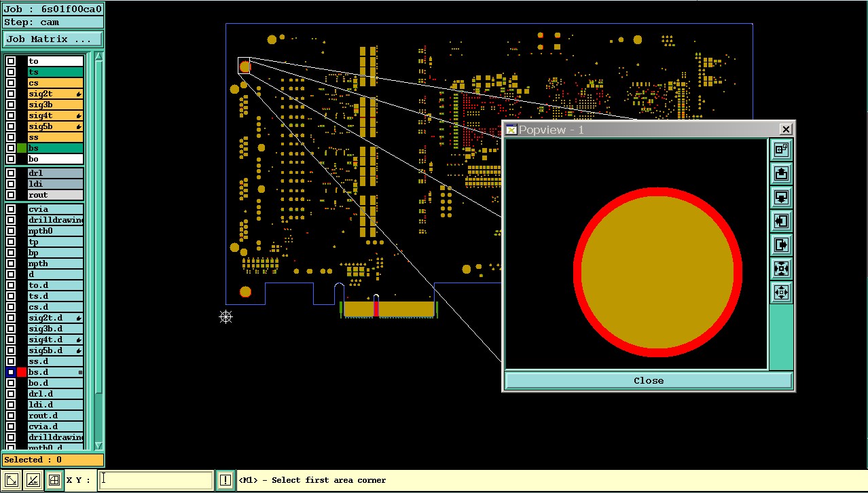Click the small marker right of bs.d

pyautogui.click(x=80, y=372)
